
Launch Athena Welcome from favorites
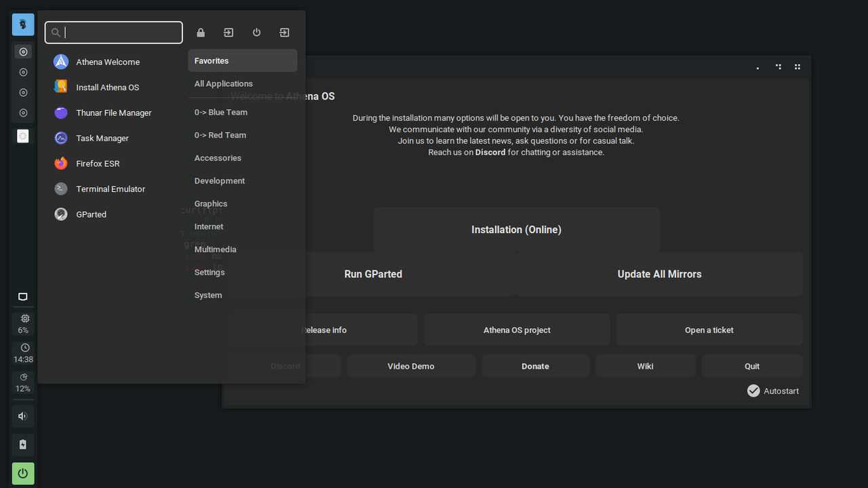coord(113,62)
